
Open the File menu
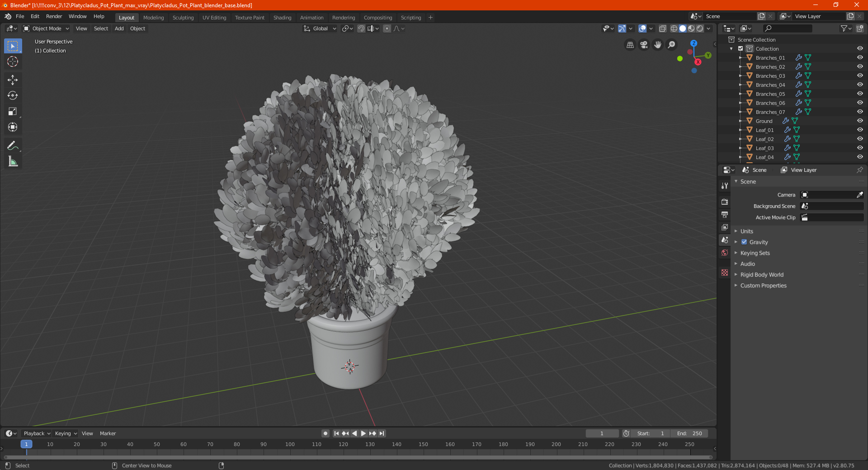(20, 16)
